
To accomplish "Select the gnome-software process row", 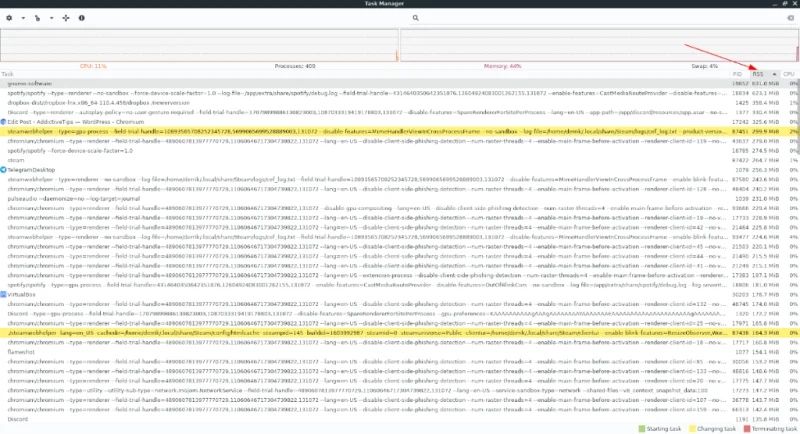I will (x=398, y=84).
